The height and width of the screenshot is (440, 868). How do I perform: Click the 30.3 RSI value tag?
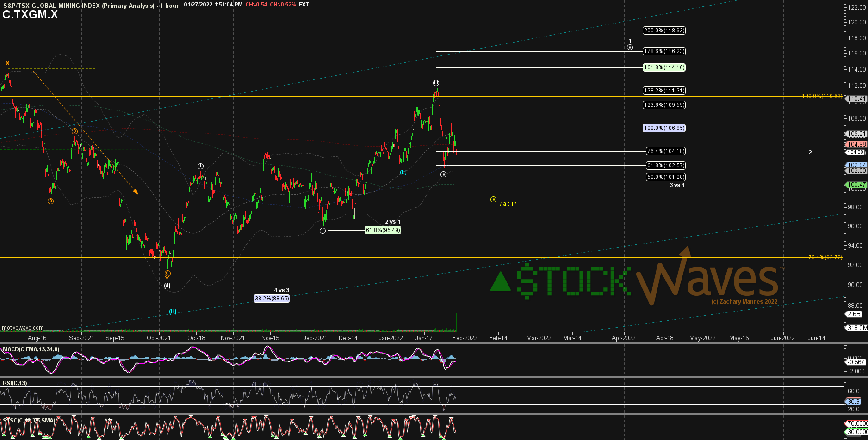click(x=853, y=402)
